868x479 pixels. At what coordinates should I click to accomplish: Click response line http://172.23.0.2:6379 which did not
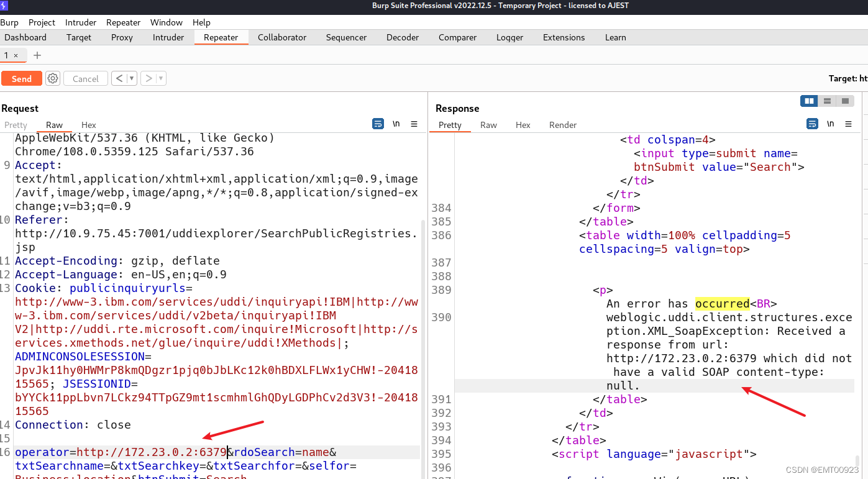click(x=729, y=358)
